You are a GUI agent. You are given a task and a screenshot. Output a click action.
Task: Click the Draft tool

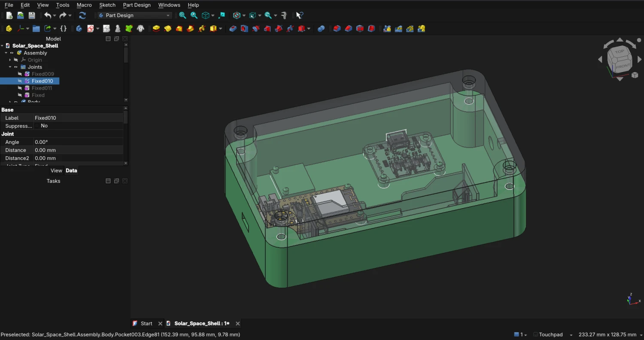point(360,29)
